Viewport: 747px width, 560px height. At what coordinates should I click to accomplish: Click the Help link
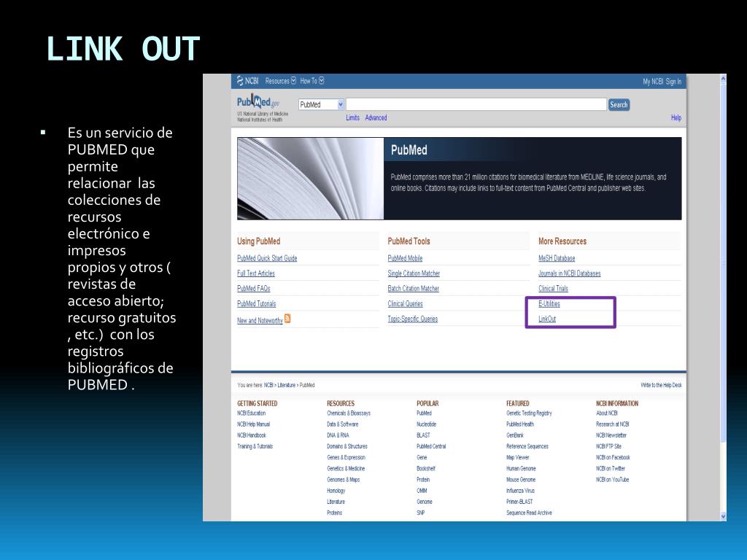click(x=676, y=117)
